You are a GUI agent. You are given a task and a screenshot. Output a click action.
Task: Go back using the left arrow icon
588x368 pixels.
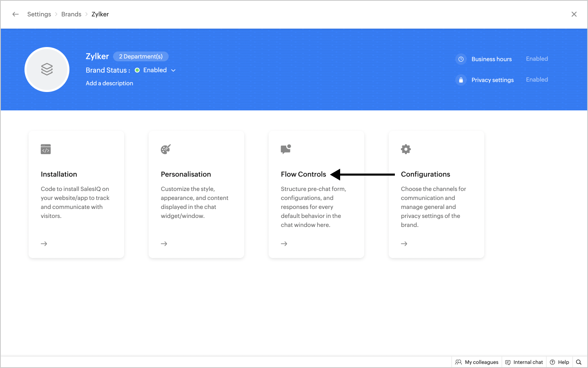click(x=16, y=14)
